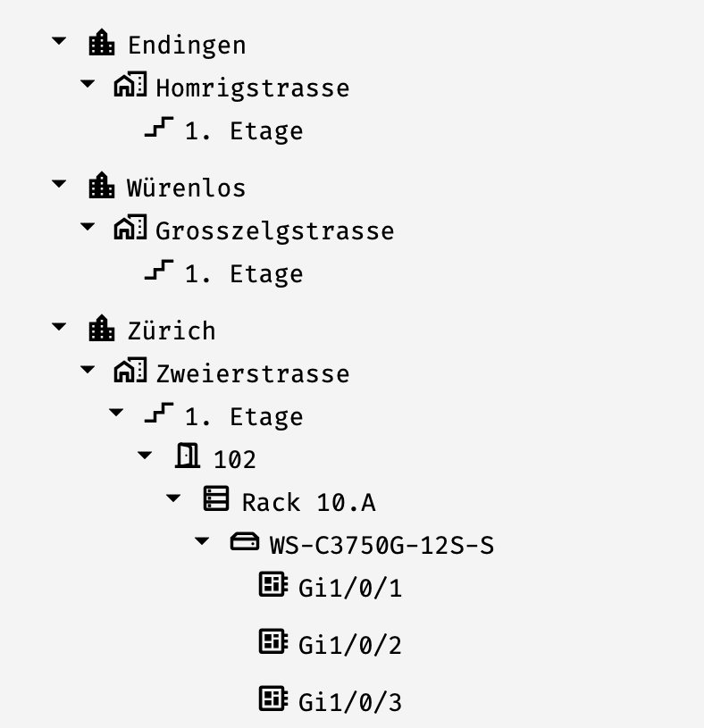Collapse room 102 arrow
Viewport: 704px width, 728px height.
(145, 456)
